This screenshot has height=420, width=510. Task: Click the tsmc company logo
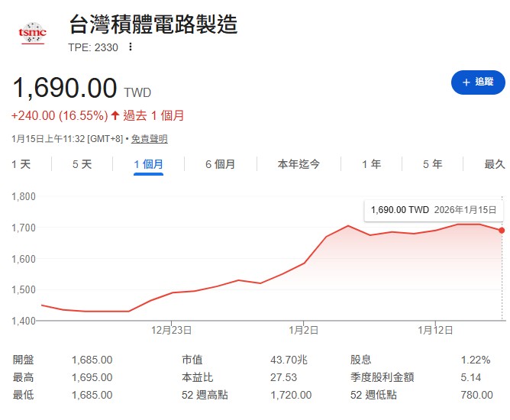pos(33,33)
